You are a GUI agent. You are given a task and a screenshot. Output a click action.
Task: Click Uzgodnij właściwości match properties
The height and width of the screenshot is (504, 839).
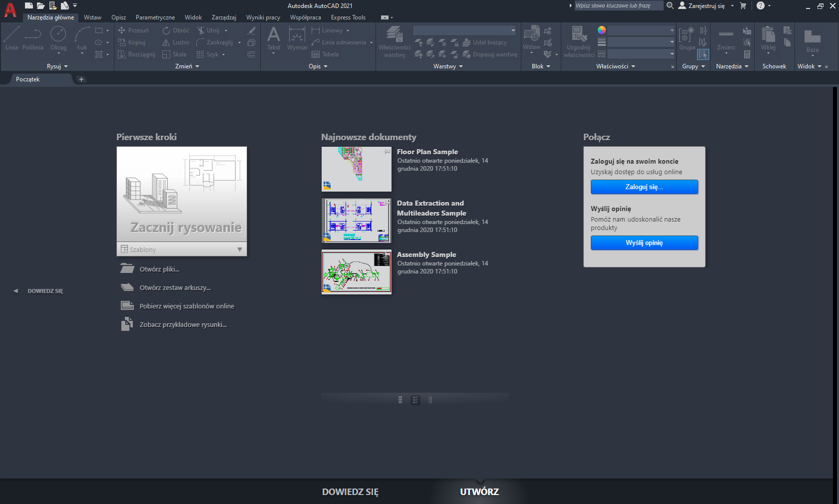coord(579,42)
